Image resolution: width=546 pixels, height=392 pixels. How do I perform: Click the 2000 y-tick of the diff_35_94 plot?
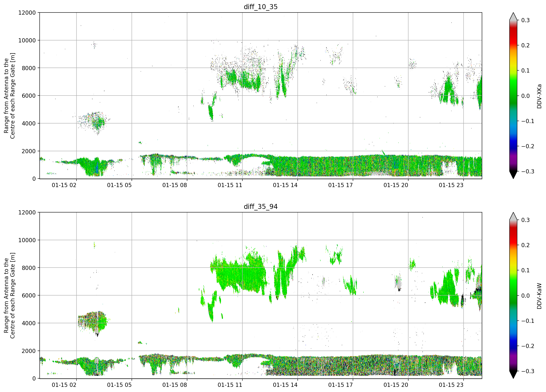tap(29, 351)
